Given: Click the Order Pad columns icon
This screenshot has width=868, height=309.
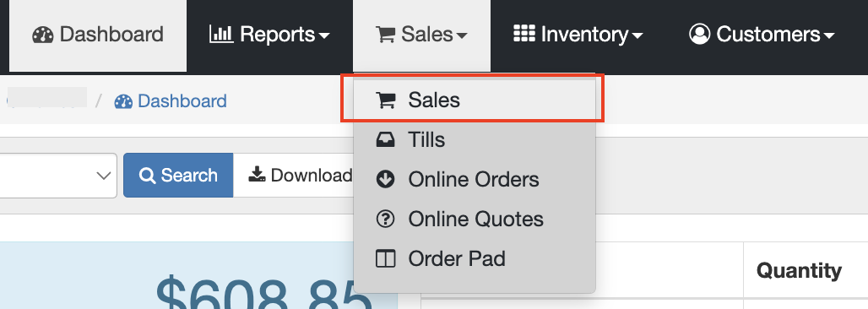Looking at the screenshot, I should click(385, 258).
